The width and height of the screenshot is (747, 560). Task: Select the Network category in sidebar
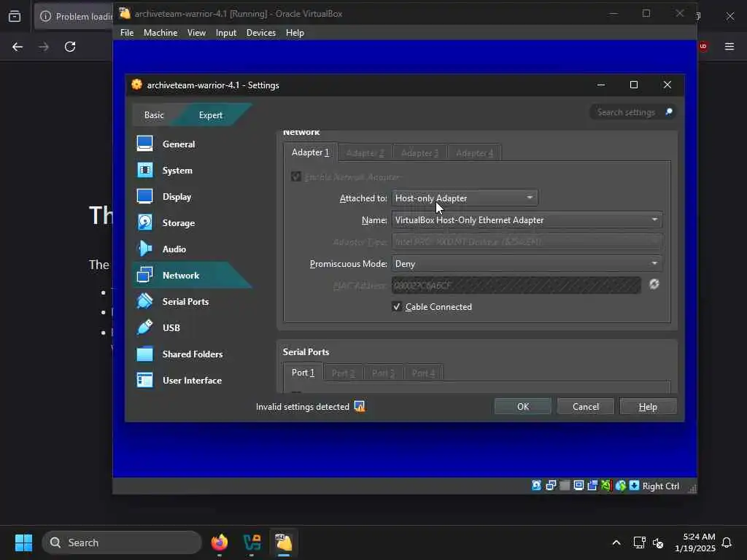click(192, 275)
